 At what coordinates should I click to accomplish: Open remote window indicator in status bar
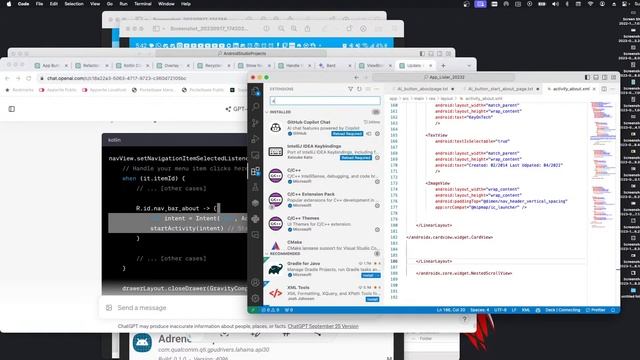tap(253, 310)
